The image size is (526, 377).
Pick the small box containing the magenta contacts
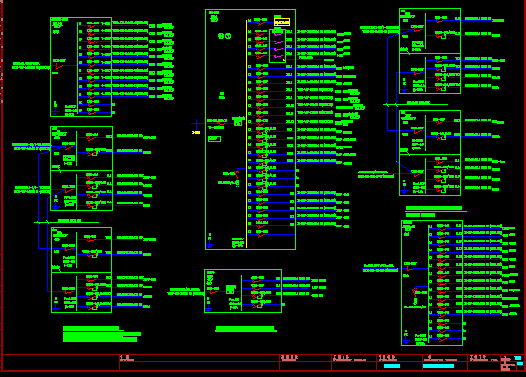coord(277,46)
